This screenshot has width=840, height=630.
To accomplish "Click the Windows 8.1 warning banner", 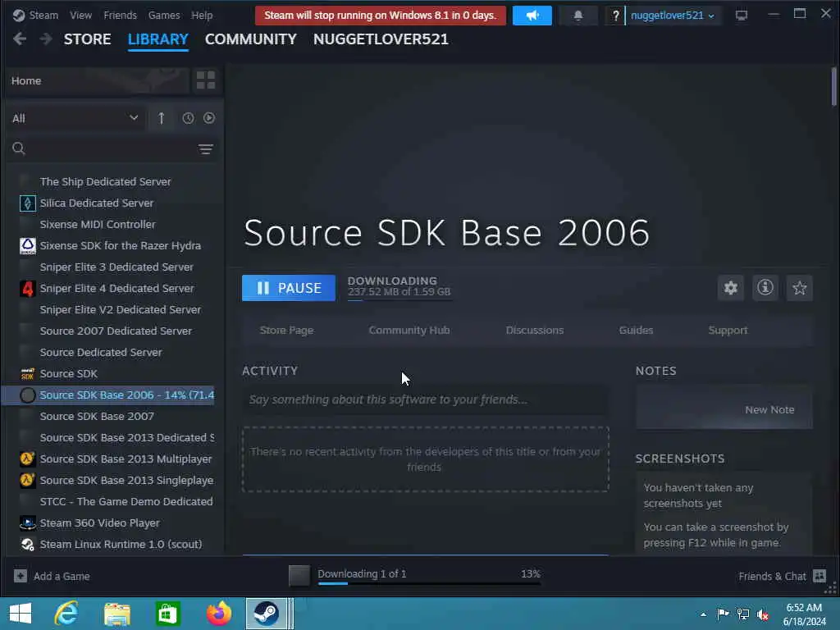I will (x=381, y=16).
